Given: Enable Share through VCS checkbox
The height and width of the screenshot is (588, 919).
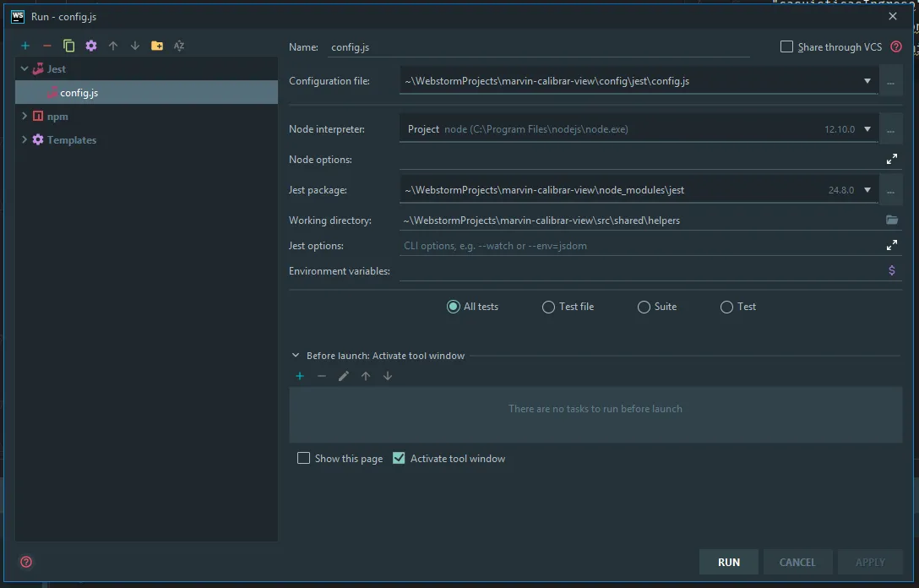Looking at the screenshot, I should [786, 47].
